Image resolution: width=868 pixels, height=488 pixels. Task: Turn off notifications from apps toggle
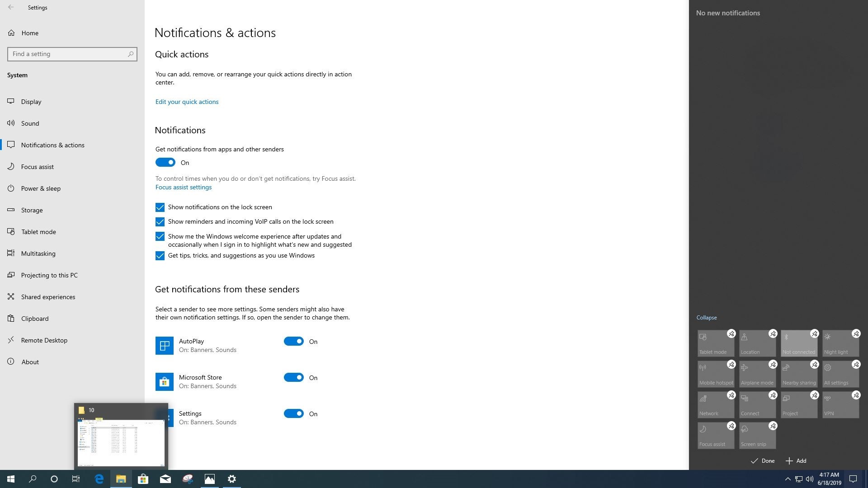[x=165, y=163]
